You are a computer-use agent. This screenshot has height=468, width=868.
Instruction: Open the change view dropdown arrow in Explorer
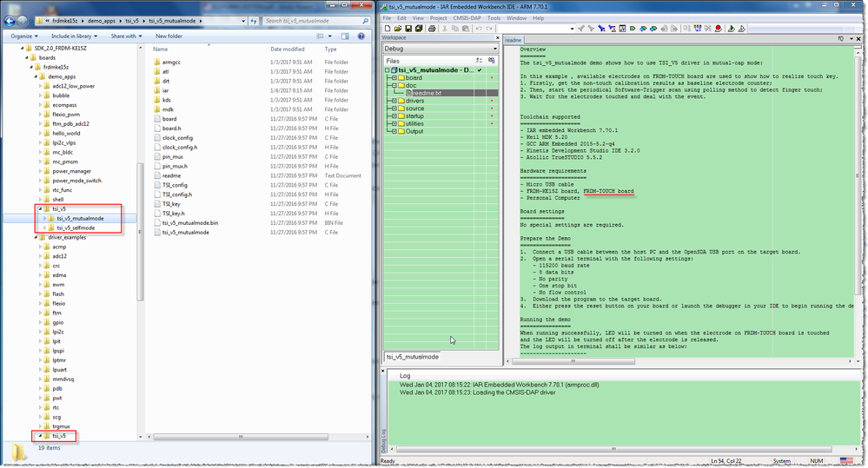point(330,36)
